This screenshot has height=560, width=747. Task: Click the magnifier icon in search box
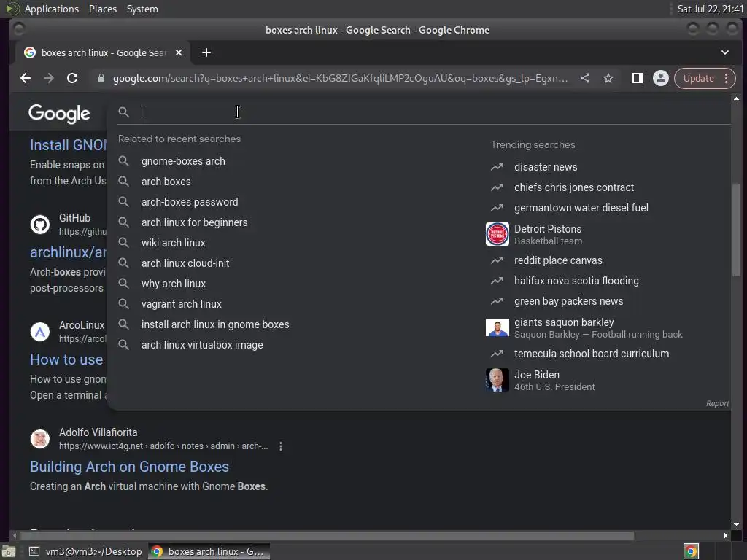tap(123, 112)
